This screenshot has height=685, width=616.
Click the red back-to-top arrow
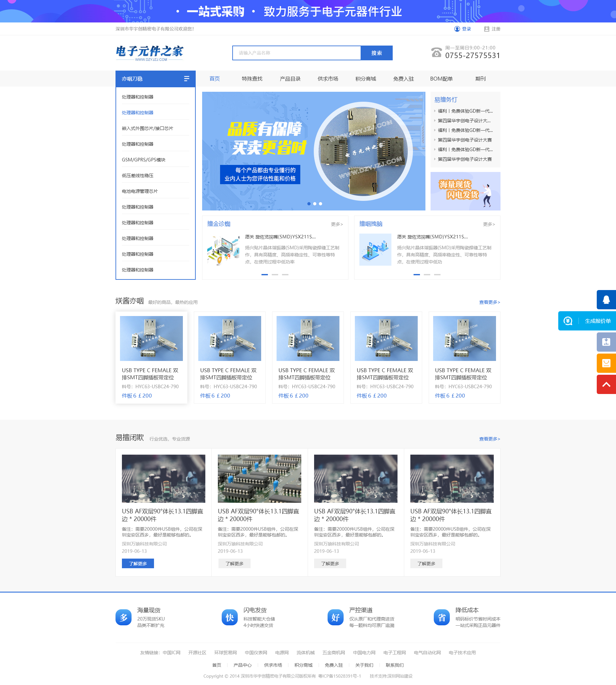[606, 384]
